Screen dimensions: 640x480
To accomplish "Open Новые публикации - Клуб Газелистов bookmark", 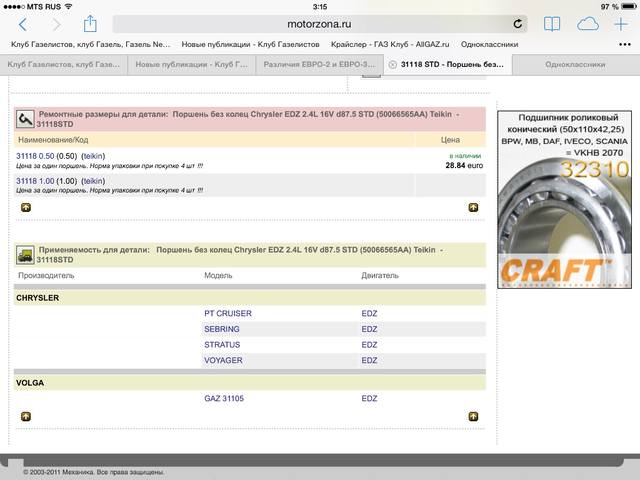I will point(250,44).
